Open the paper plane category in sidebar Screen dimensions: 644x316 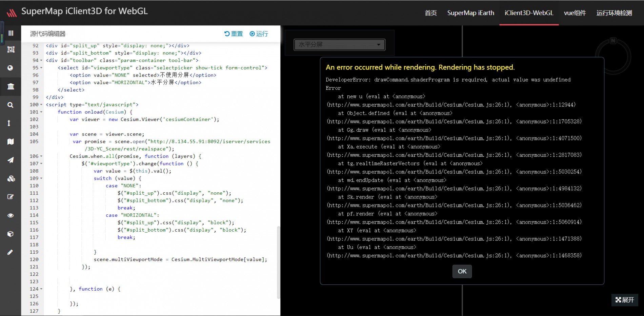coord(11,160)
